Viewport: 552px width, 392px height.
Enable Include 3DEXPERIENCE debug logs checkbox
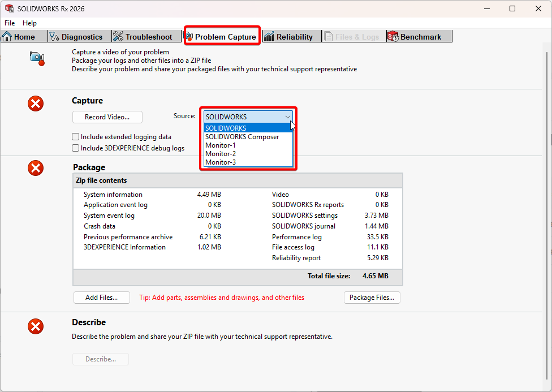tap(75, 148)
